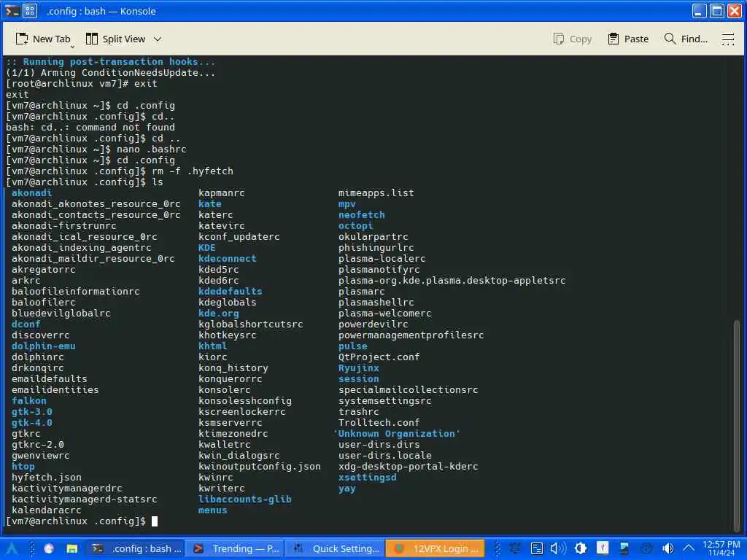Click the yay directory name

347,488
